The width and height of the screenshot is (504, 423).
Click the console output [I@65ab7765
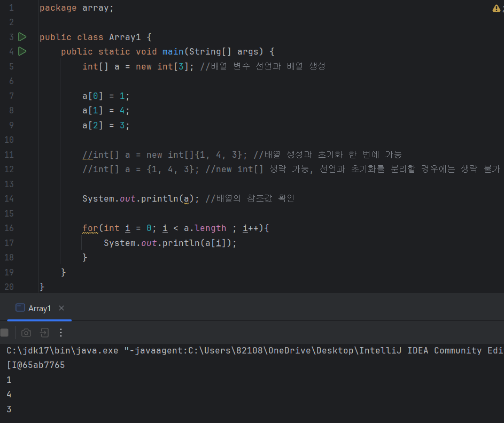point(35,365)
